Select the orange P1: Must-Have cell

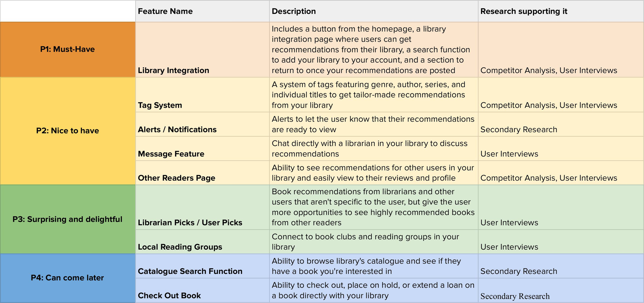(x=67, y=49)
